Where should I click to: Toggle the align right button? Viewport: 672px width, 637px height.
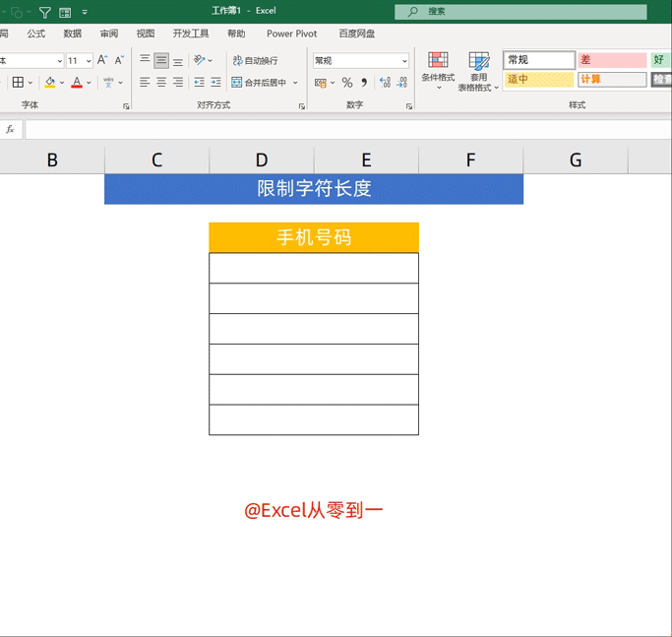click(x=178, y=82)
